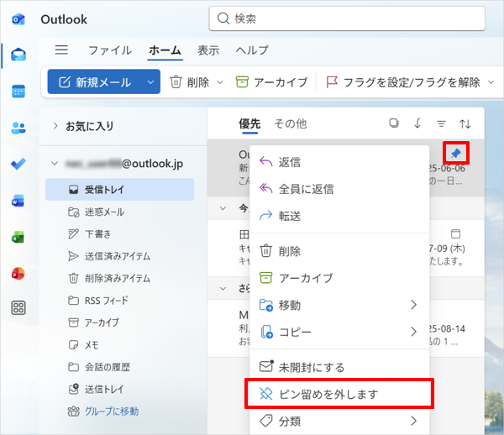Click the search magnifier icon

coord(223,18)
